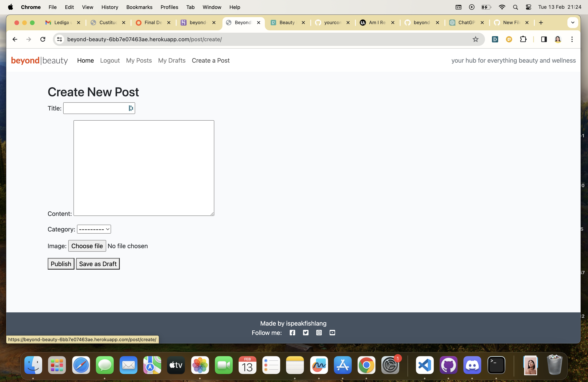The height and width of the screenshot is (382, 588).
Task: Navigate to the Home menu item
Action: (x=85, y=60)
